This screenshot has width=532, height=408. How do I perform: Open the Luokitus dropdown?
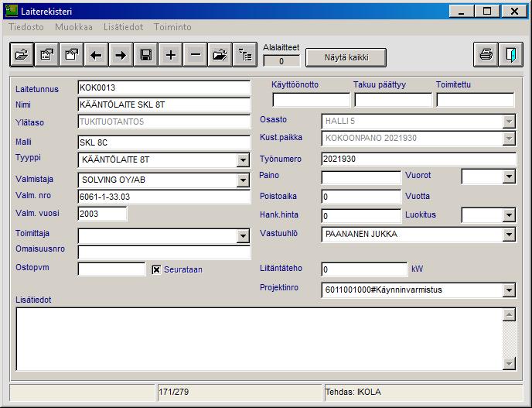point(509,215)
